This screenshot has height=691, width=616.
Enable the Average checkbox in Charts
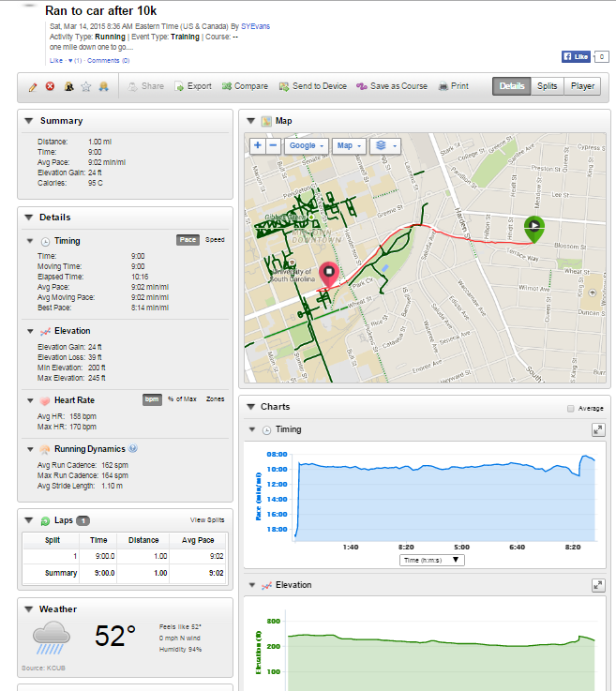(570, 409)
